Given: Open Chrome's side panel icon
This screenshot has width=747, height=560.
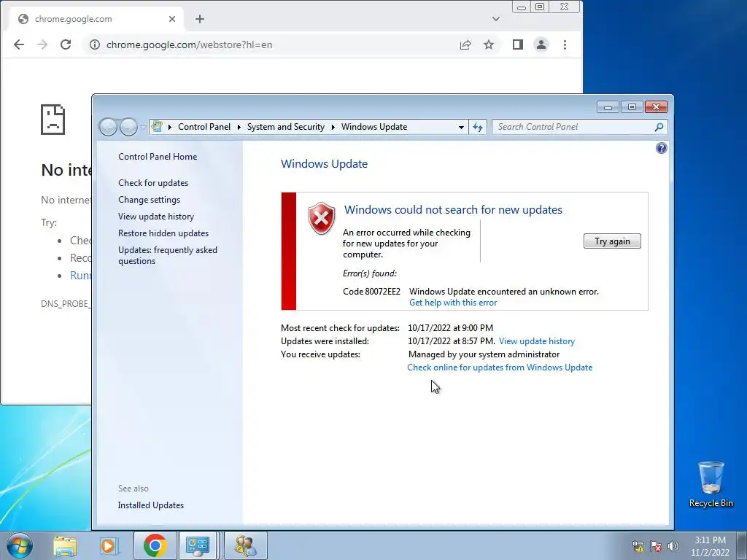Looking at the screenshot, I should 518,44.
